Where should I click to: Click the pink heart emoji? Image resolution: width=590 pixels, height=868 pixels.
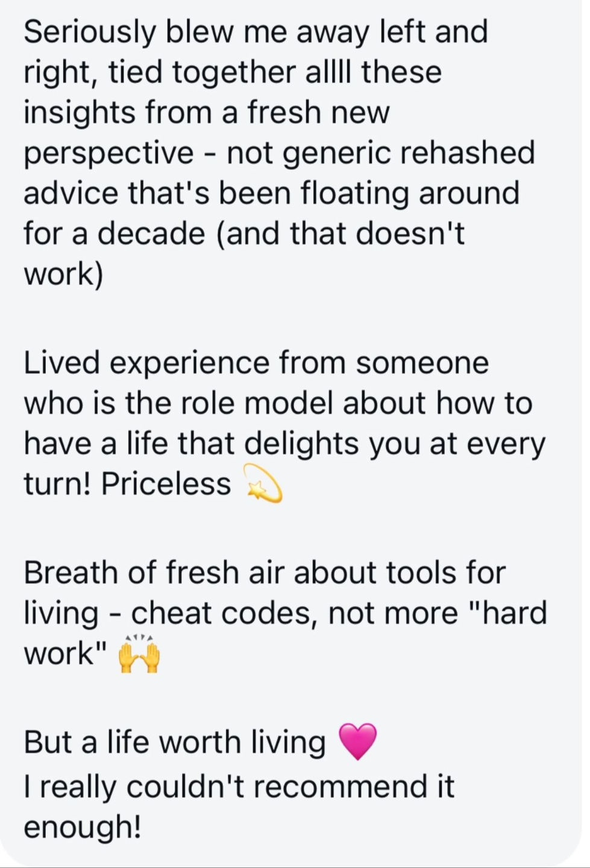(x=358, y=741)
